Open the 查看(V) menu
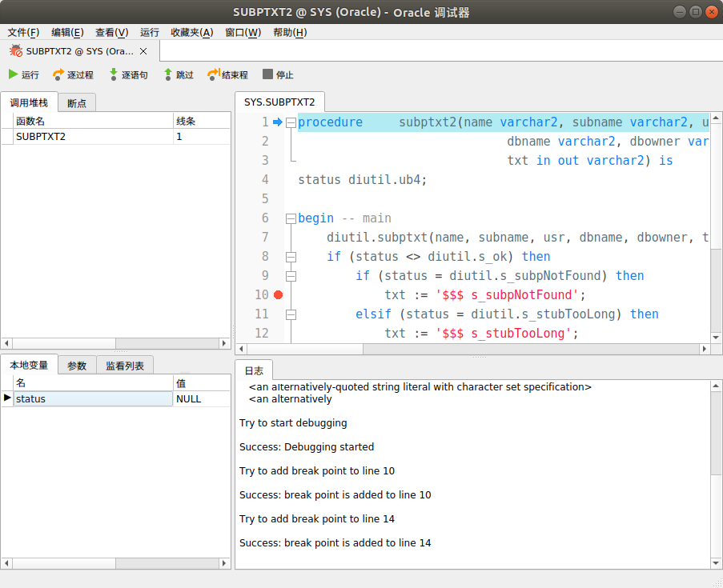723x588 pixels. pyautogui.click(x=111, y=32)
